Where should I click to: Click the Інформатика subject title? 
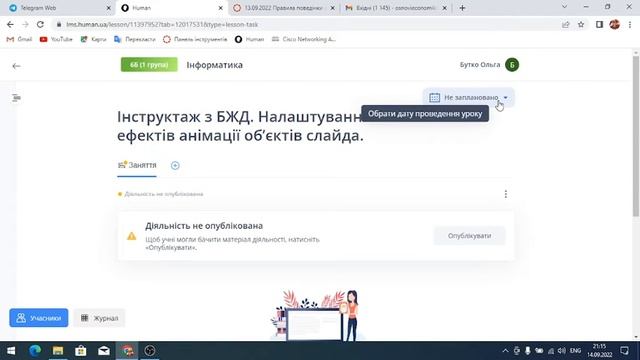[x=215, y=65]
